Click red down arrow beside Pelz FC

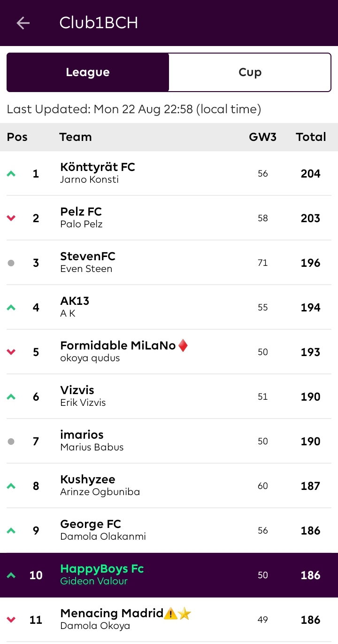pos(11,218)
